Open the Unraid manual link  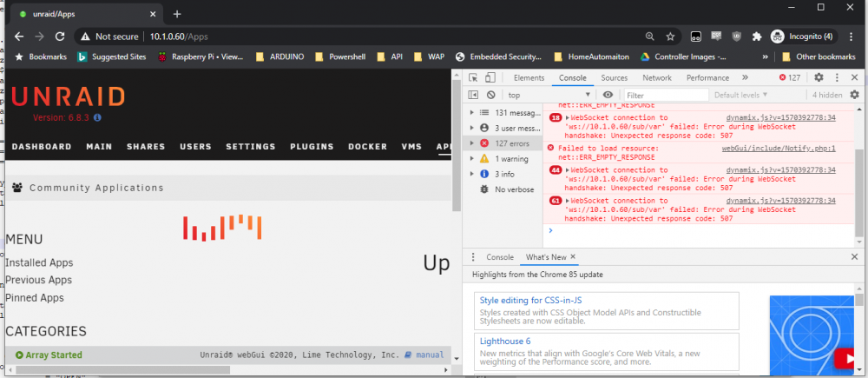click(424, 355)
